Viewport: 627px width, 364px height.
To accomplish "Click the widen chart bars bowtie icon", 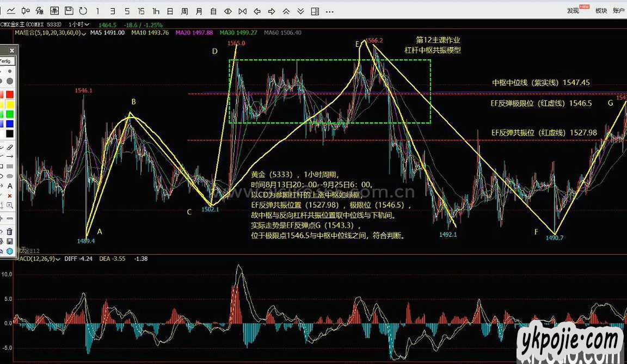I will click(x=242, y=11).
